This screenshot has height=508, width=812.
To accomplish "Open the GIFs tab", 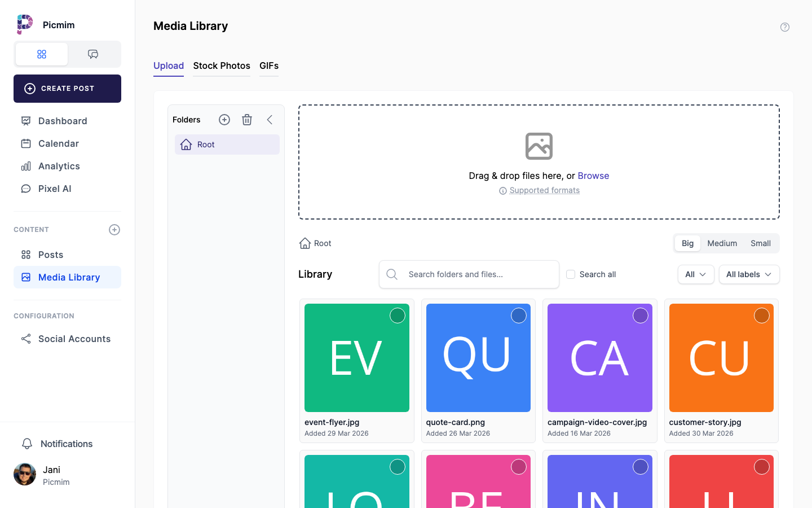I will click(x=269, y=65).
